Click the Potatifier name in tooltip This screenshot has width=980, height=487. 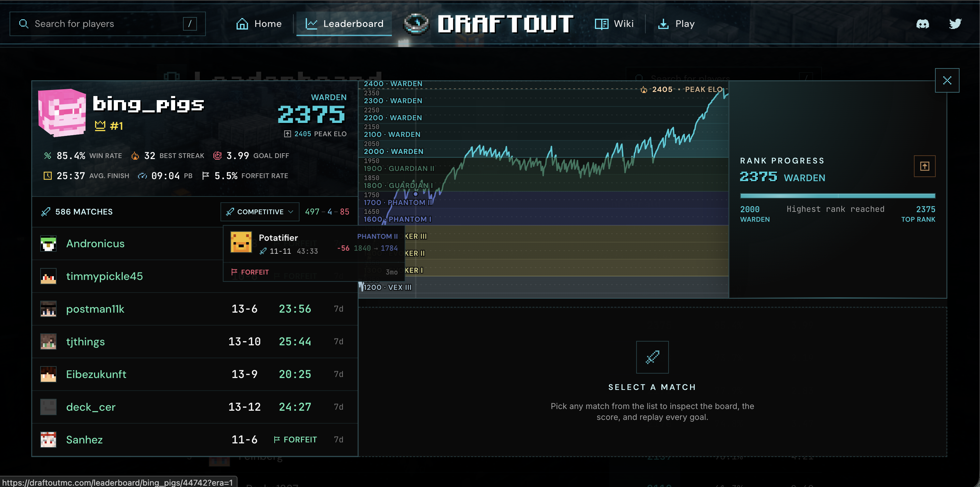tap(278, 238)
